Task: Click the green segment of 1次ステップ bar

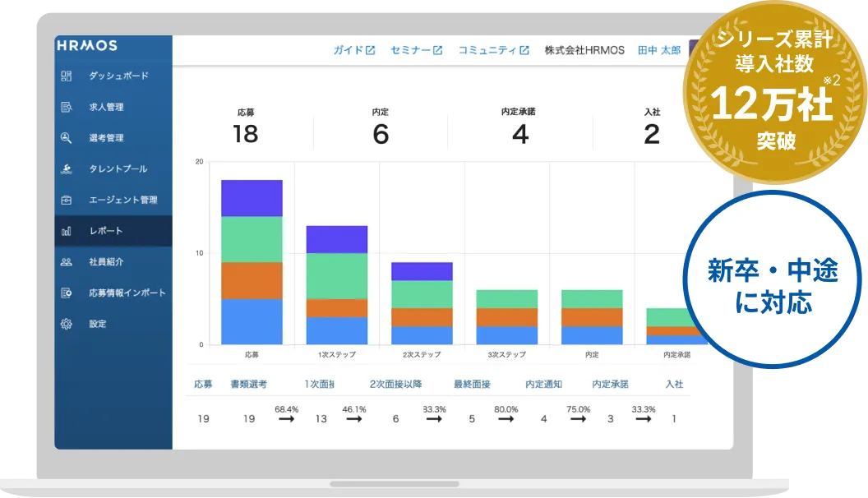Action: pos(336,276)
